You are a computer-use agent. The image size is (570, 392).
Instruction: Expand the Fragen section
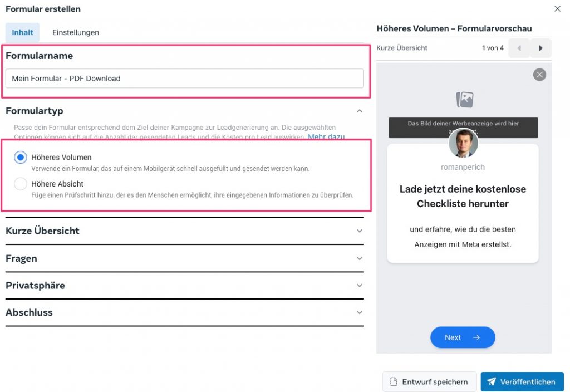pyautogui.click(x=360, y=259)
